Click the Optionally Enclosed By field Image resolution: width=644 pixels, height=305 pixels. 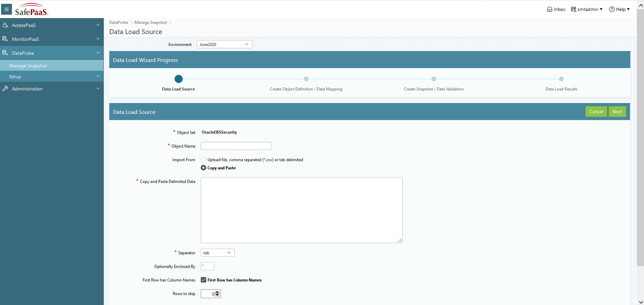pos(207,267)
